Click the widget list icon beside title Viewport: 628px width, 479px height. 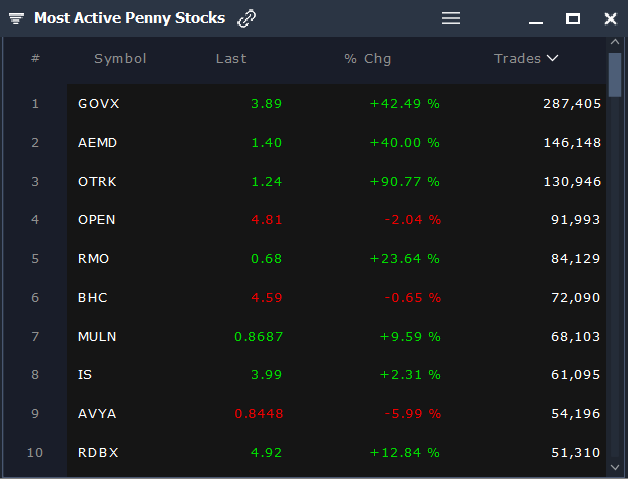pyautogui.click(x=17, y=19)
